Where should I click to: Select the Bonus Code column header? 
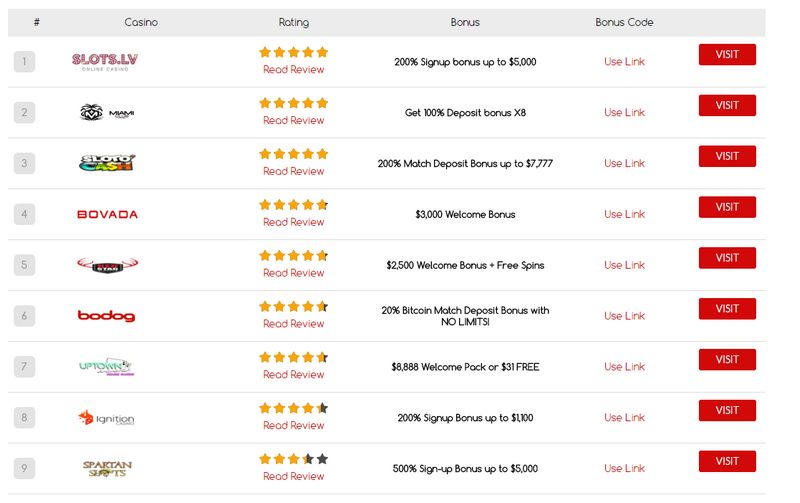[624, 22]
